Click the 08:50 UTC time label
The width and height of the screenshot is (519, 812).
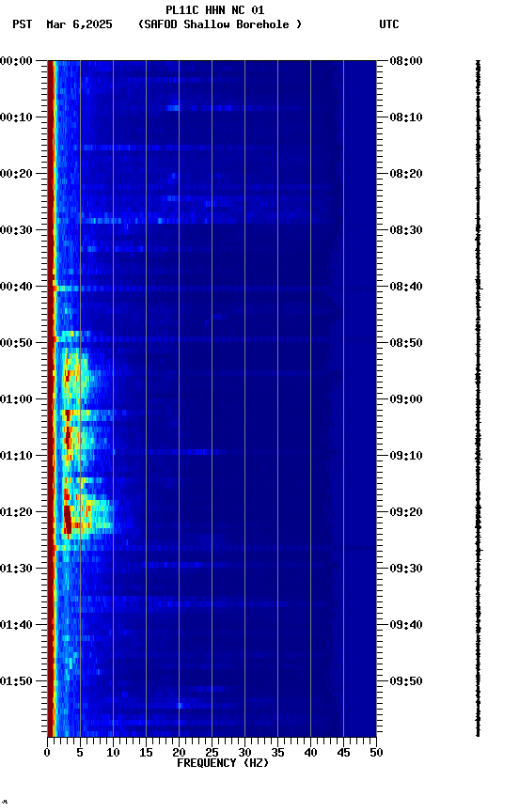406,343
